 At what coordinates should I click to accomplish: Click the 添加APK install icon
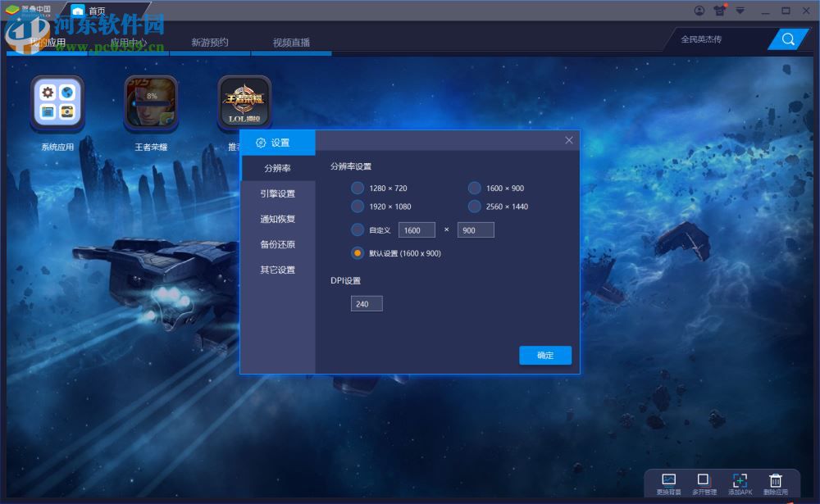[x=740, y=482]
